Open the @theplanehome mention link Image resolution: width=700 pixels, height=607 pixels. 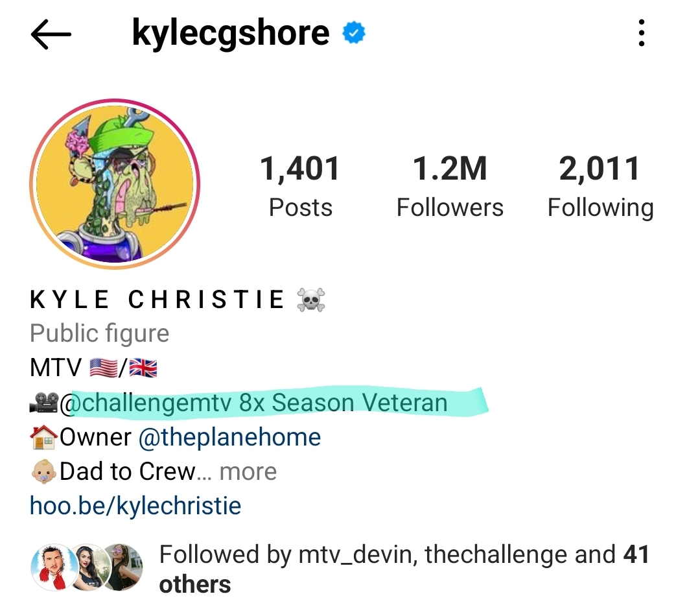229,437
